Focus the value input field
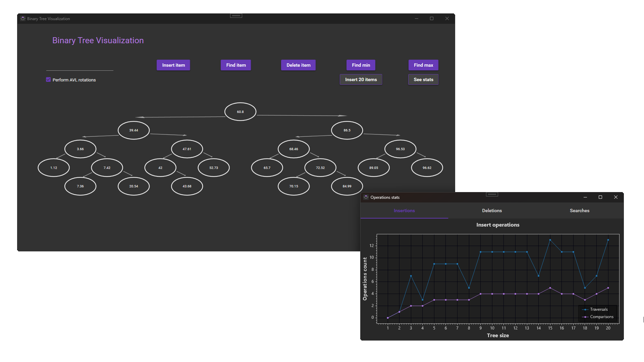 tap(79, 66)
